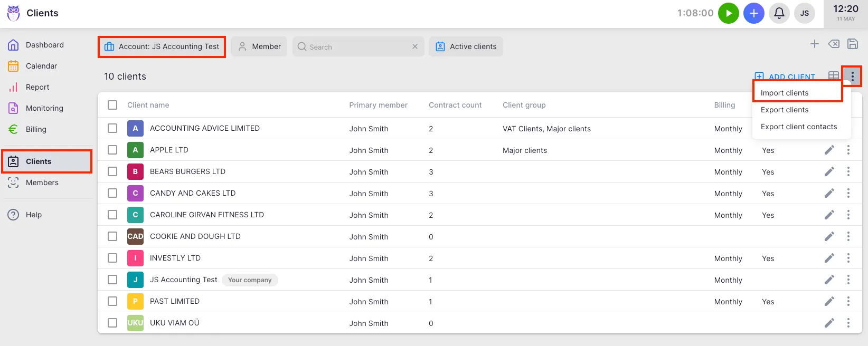Edit BEARS BURGERS LTD with pencil icon
Screen dimensions: 868x346
(829, 171)
